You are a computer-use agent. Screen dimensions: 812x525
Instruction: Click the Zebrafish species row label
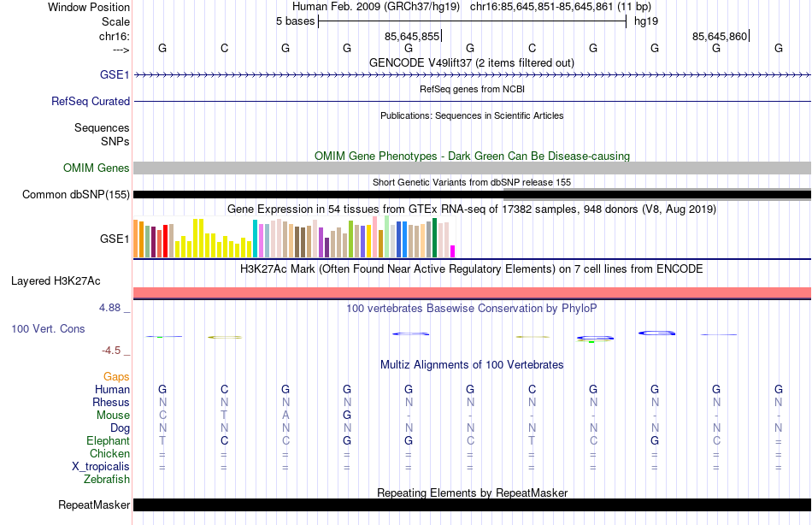coord(107,479)
